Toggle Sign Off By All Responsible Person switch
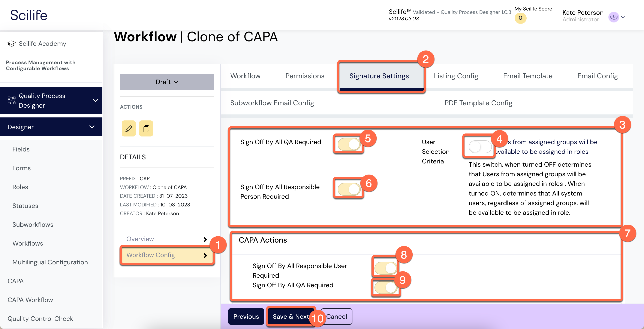The width and height of the screenshot is (644, 329). tap(349, 190)
